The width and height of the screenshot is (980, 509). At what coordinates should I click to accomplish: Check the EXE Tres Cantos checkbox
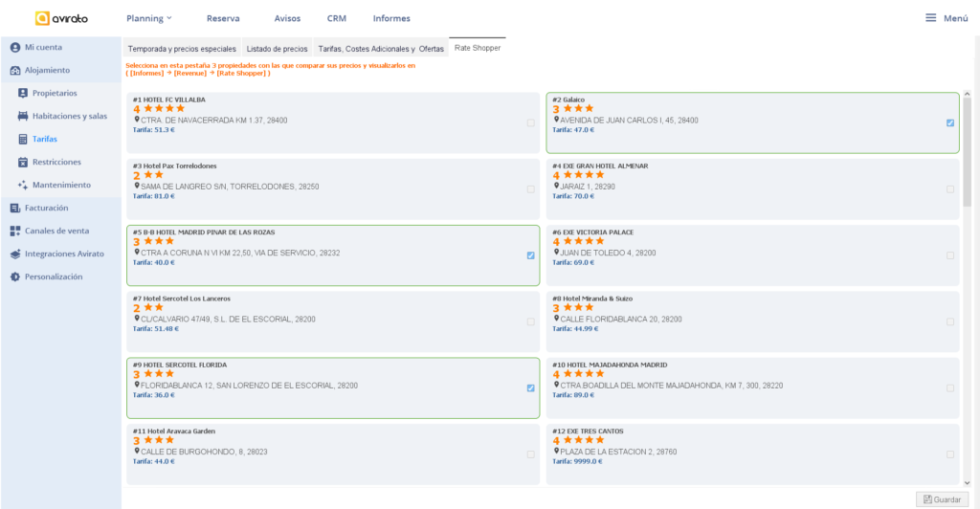coord(950,454)
